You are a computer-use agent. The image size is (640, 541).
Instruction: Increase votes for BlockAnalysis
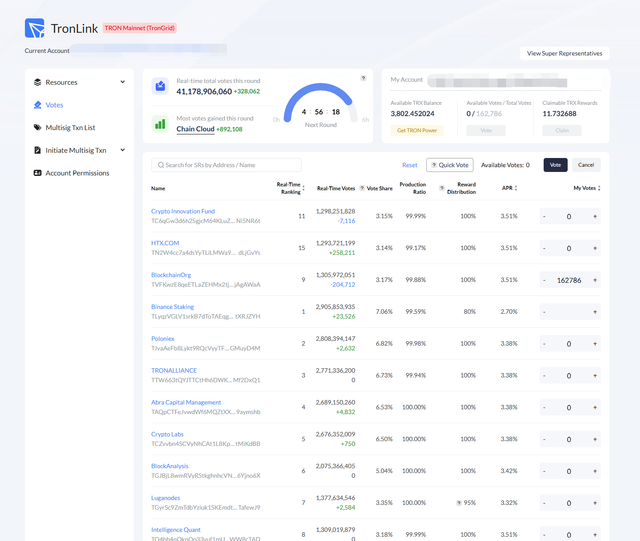[x=595, y=471]
